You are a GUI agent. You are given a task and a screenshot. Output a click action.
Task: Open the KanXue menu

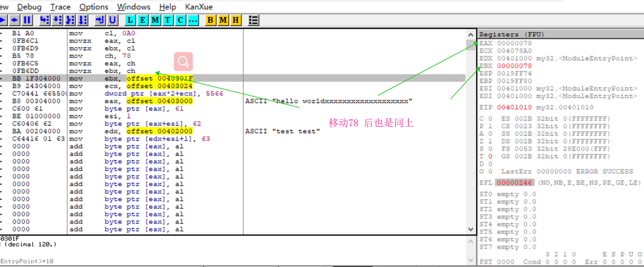199,7
